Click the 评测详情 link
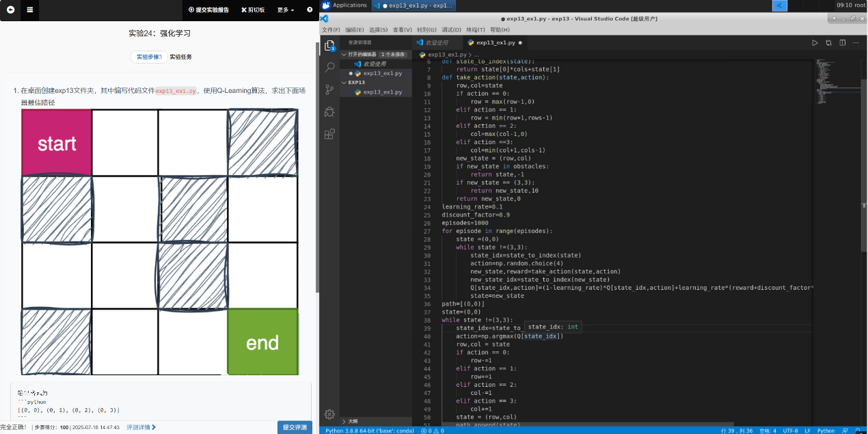 [141, 427]
